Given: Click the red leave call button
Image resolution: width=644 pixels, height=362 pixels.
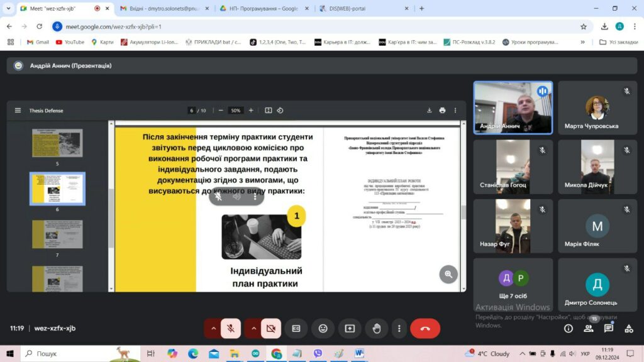Looking at the screenshot, I should [x=425, y=328].
